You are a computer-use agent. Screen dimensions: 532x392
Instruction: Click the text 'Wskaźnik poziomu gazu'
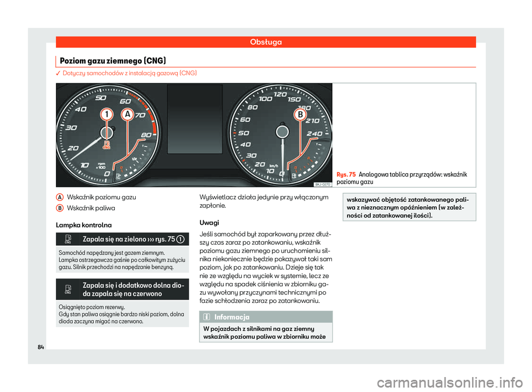[x=101, y=197]
